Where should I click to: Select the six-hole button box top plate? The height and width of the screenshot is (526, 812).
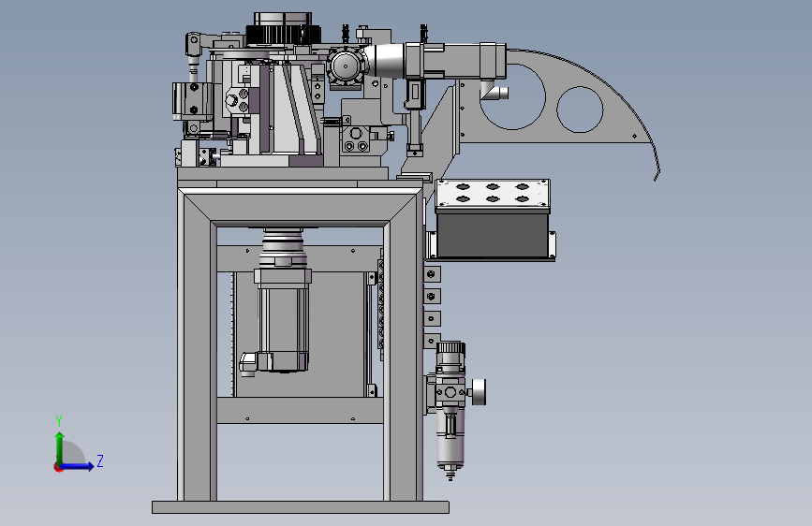click(x=493, y=193)
